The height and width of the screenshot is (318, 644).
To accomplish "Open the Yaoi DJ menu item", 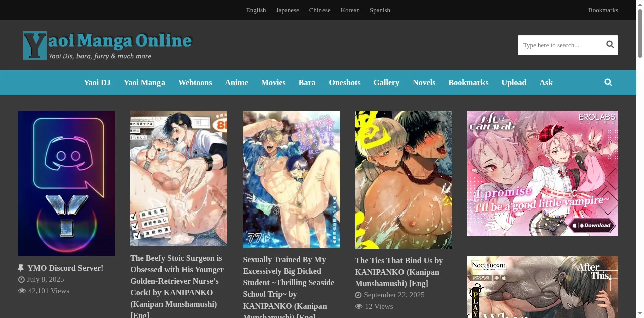I will coord(97,83).
